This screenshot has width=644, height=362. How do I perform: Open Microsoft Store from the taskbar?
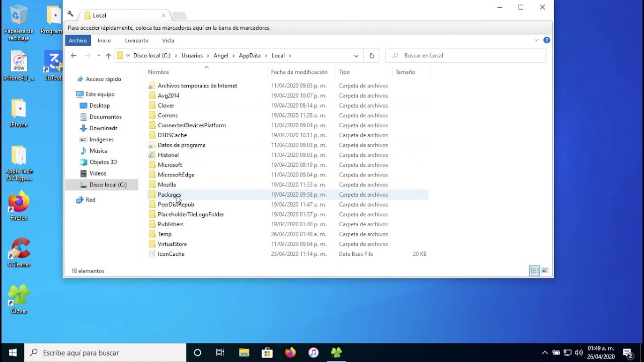coord(267,352)
